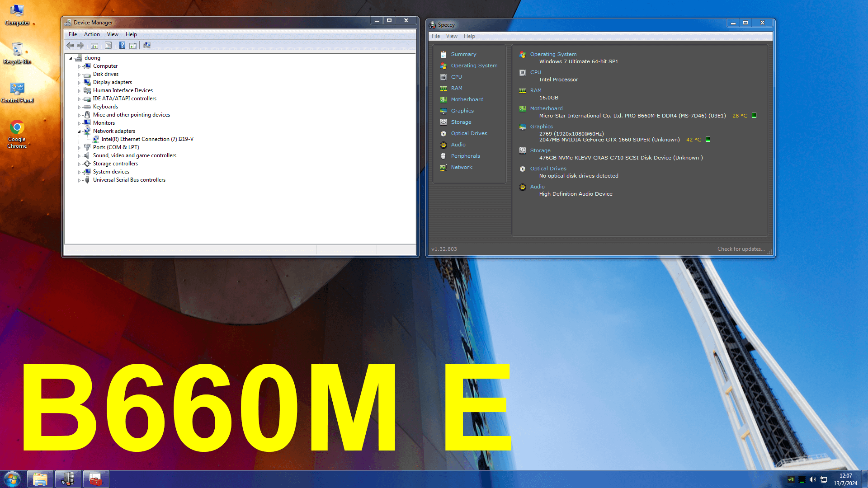Open the Motherboard section in Speccy sidebar

467,99
